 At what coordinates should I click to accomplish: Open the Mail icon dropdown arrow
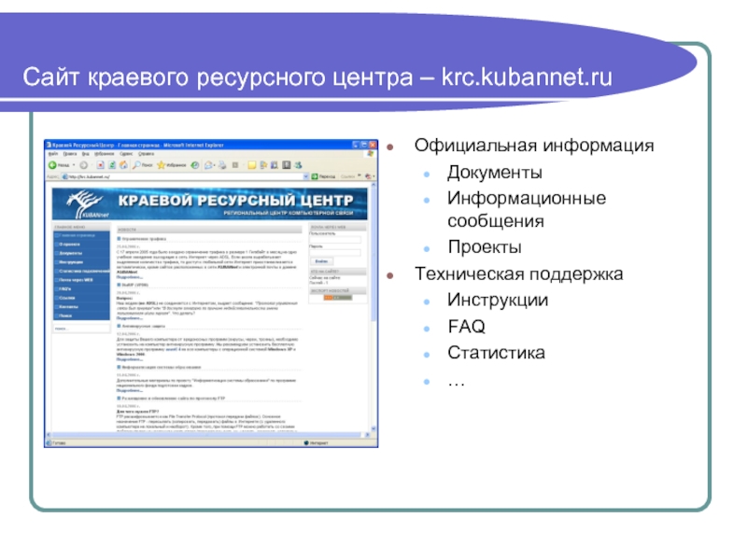[x=215, y=165]
